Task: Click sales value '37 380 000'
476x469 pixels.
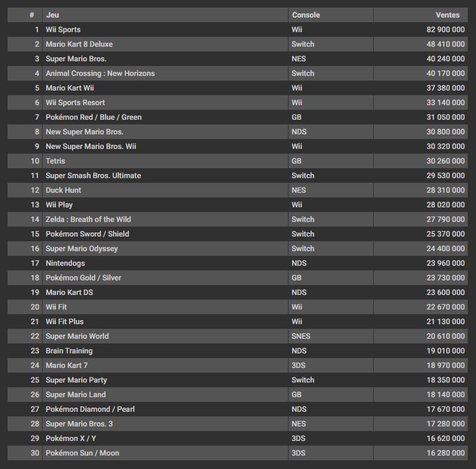Action: click(x=446, y=88)
